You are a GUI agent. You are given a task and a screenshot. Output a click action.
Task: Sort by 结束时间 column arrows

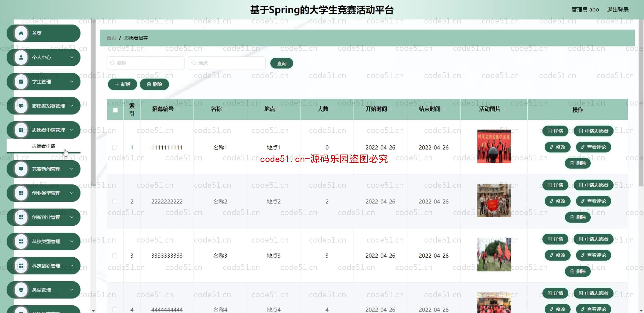pos(444,109)
